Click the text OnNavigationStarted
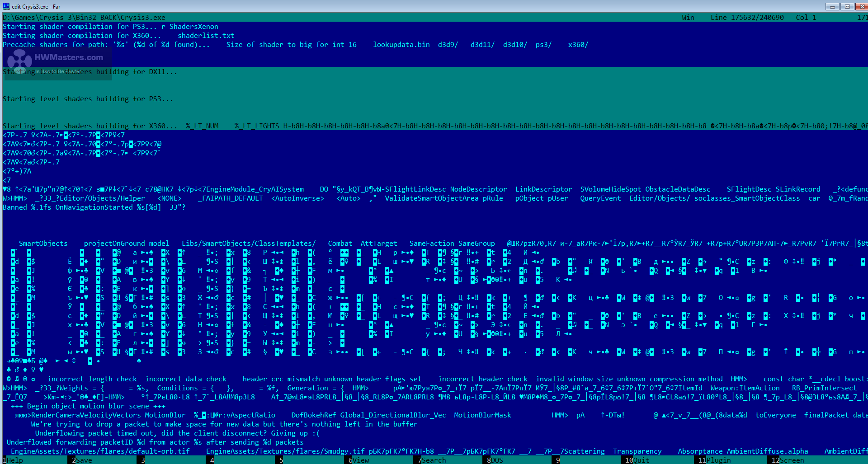 coord(94,207)
